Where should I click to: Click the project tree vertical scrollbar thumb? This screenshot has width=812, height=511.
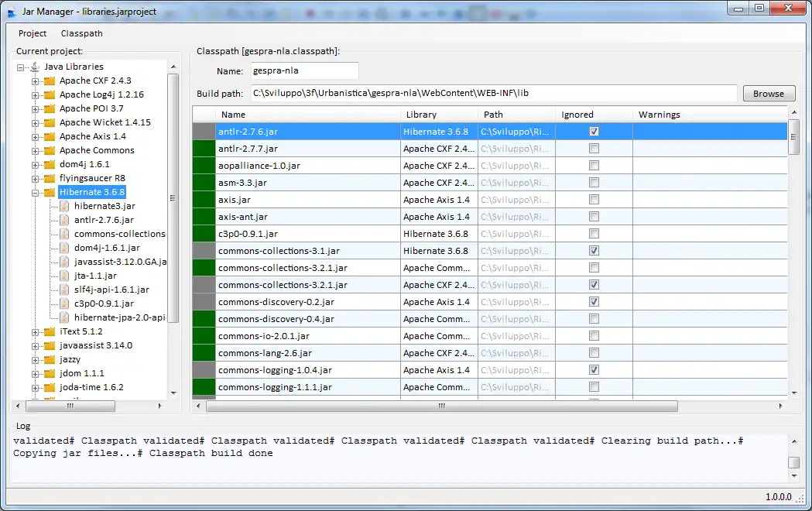(x=173, y=197)
